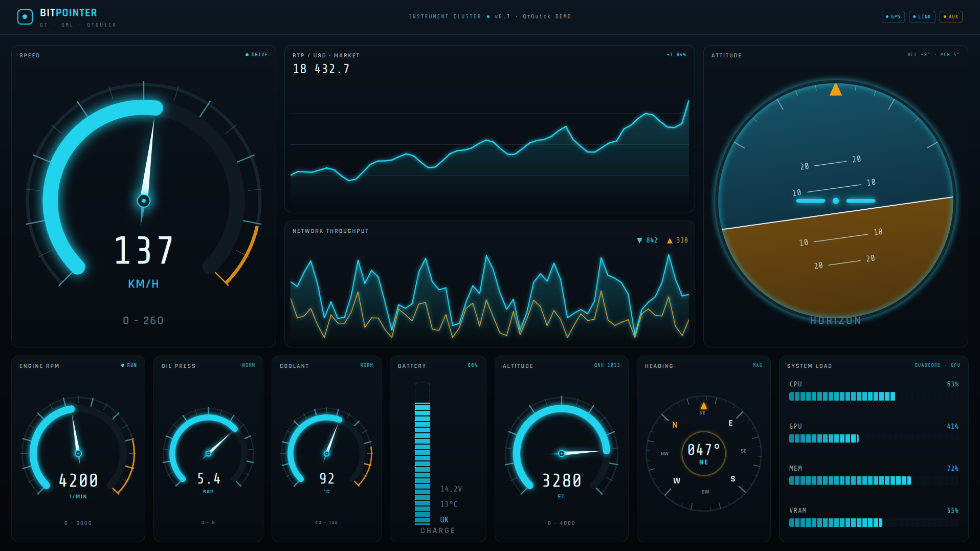Image resolution: width=980 pixels, height=551 pixels.
Task: Click the '41%' GPU value
Action: tap(952, 426)
